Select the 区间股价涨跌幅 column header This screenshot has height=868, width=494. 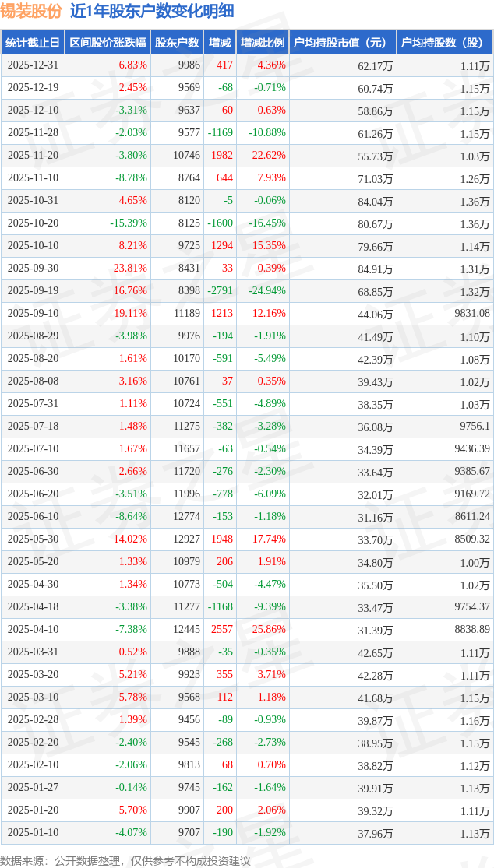click(108, 43)
